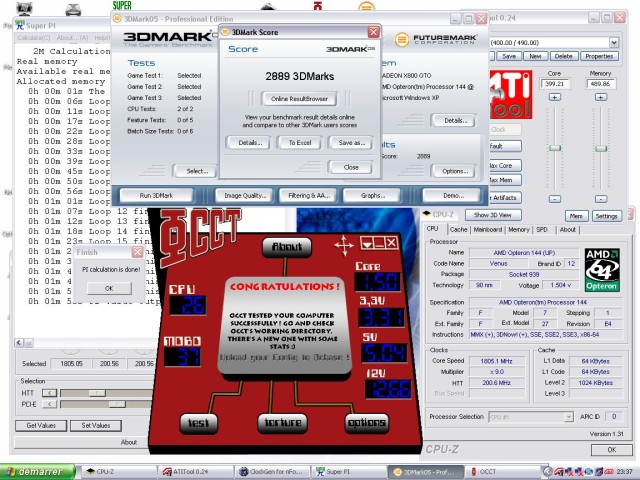Click ATITool Core clock value field
Screen dimensions: 640x480
tap(554, 84)
